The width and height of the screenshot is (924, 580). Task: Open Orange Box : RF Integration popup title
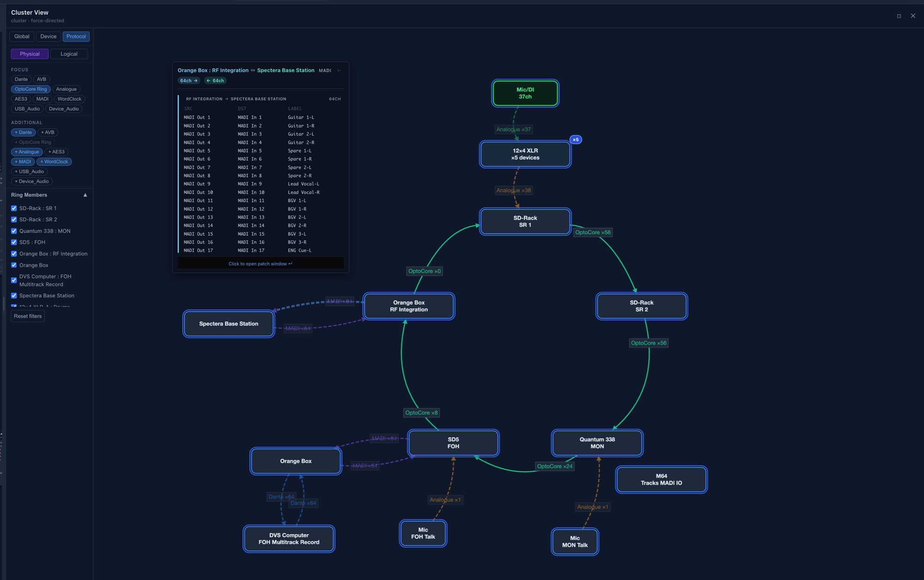(213, 71)
